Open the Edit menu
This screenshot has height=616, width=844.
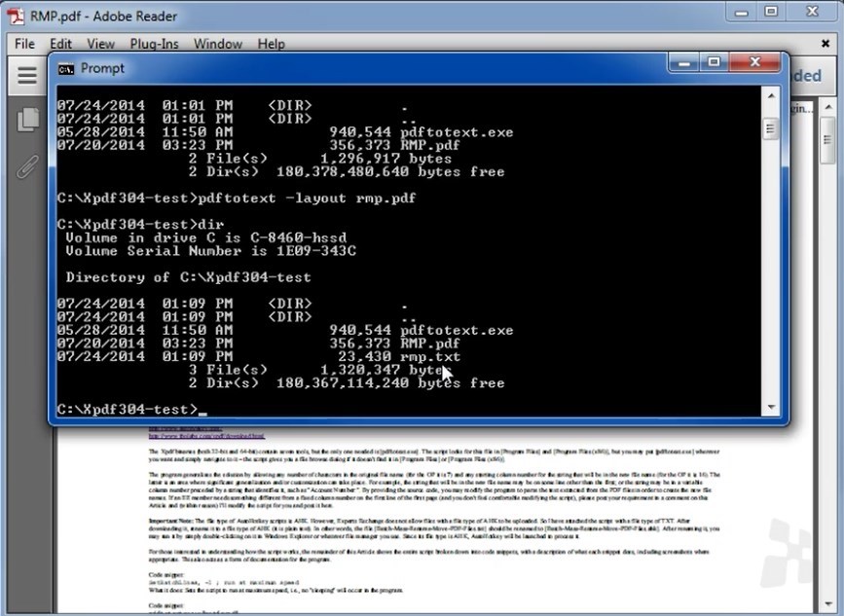click(60, 44)
